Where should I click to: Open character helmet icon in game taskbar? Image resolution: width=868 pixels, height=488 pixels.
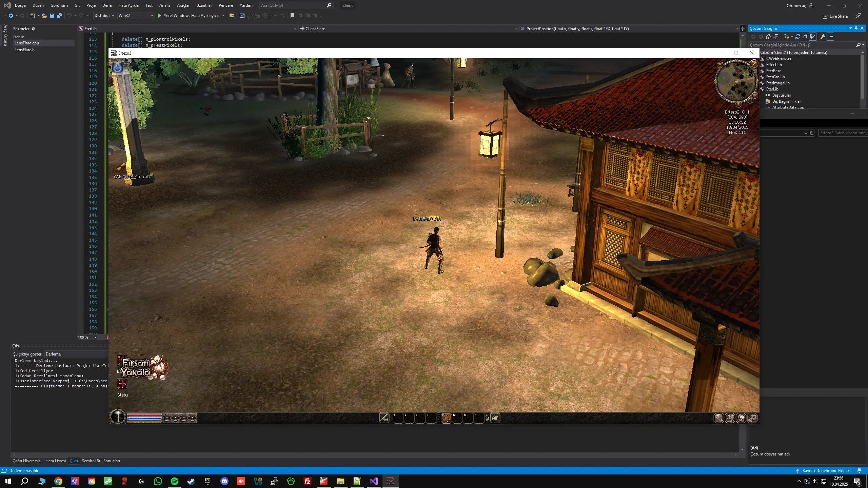tap(719, 418)
